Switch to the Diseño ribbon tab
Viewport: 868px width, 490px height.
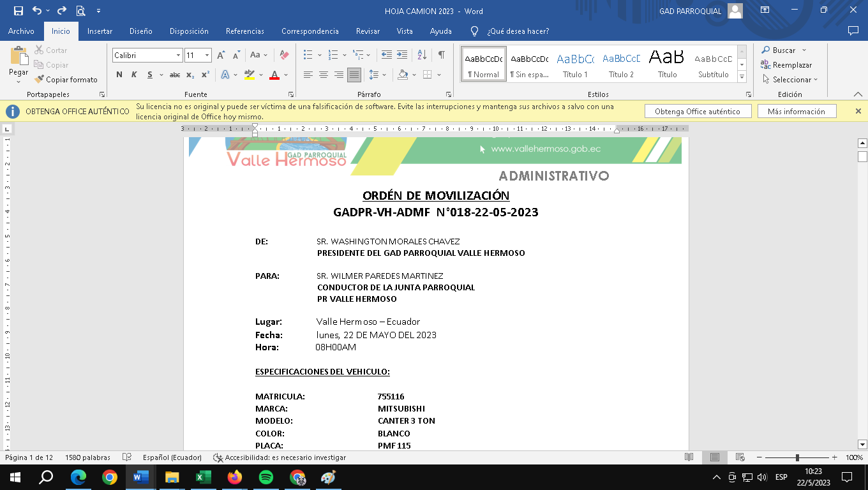coord(140,31)
